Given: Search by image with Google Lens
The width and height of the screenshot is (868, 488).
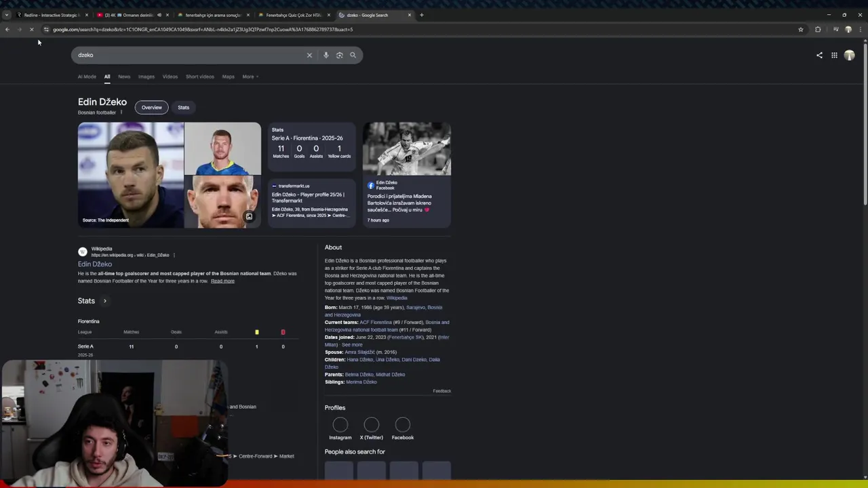Looking at the screenshot, I should pyautogui.click(x=339, y=55).
